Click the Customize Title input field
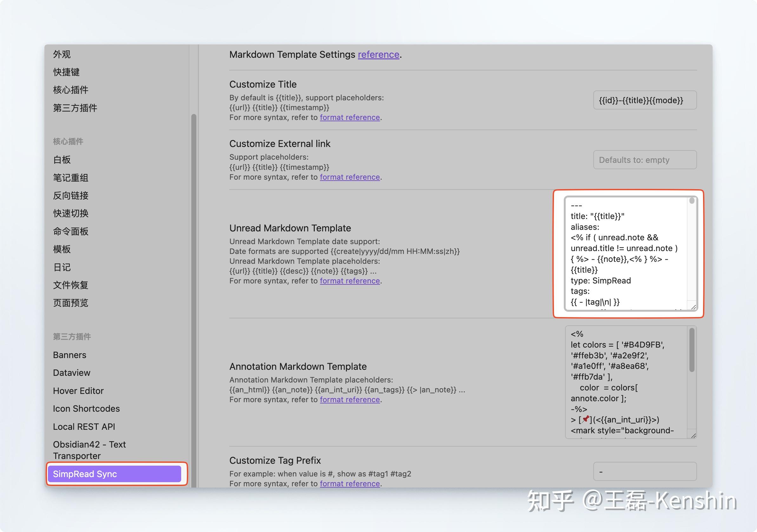Screen dimensions: 757x532 pos(645,100)
